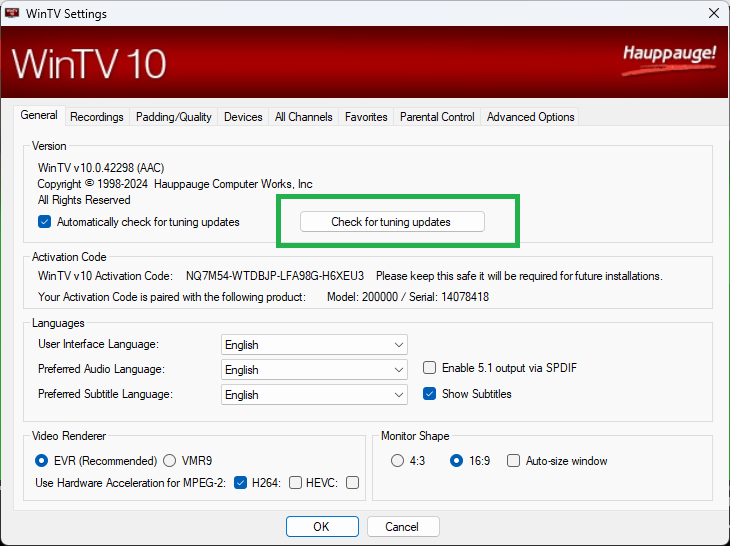Close the WinTV Settings window
730x546 pixels.
pos(712,14)
